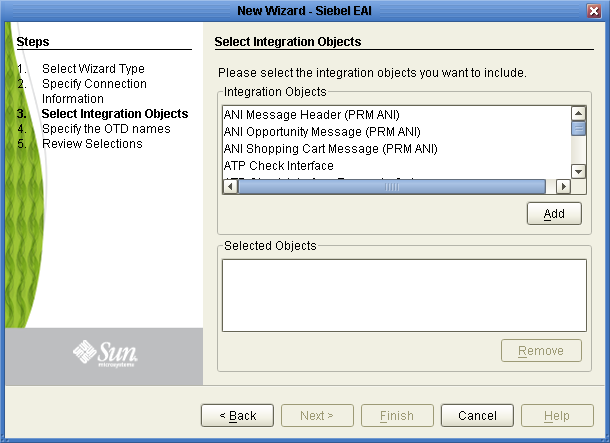This screenshot has width=610, height=443.
Task: Open Help for the wizard
Action: pyautogui.click(x=557, y=416)
